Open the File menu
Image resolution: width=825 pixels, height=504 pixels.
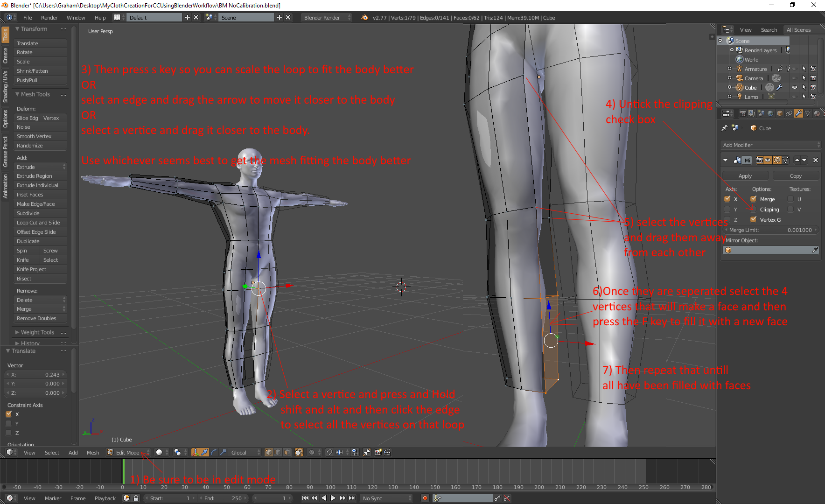pos(28,17)
